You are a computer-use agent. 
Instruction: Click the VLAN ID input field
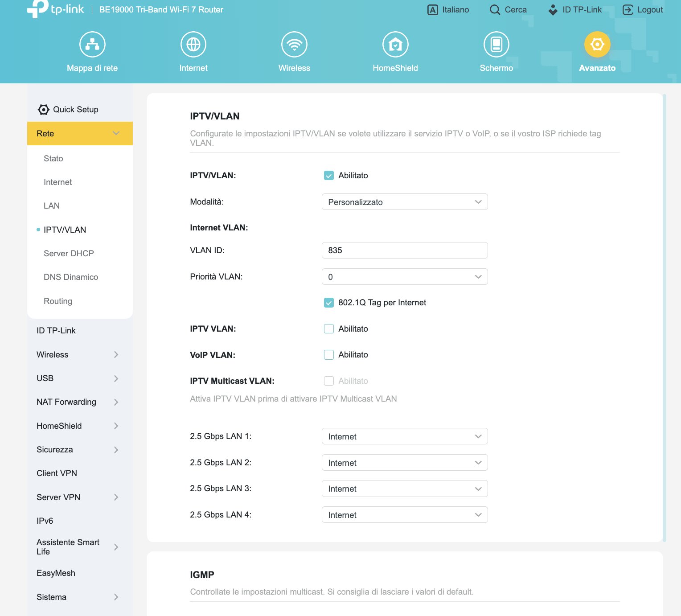point(404,251)
